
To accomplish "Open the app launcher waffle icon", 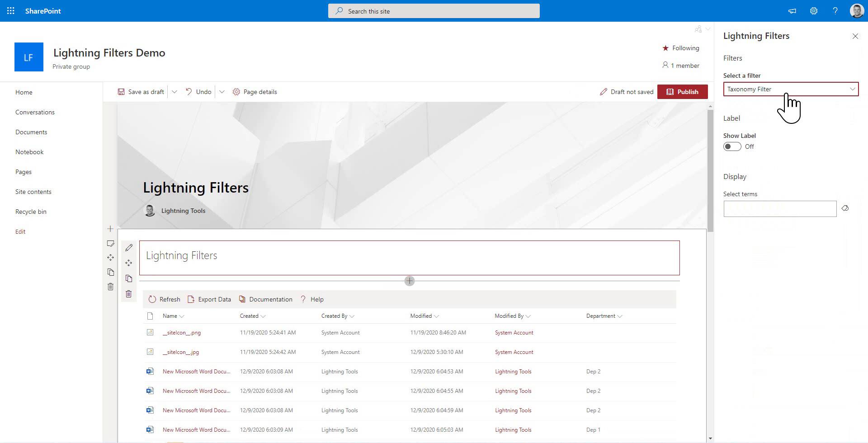I will click(11, 11).
